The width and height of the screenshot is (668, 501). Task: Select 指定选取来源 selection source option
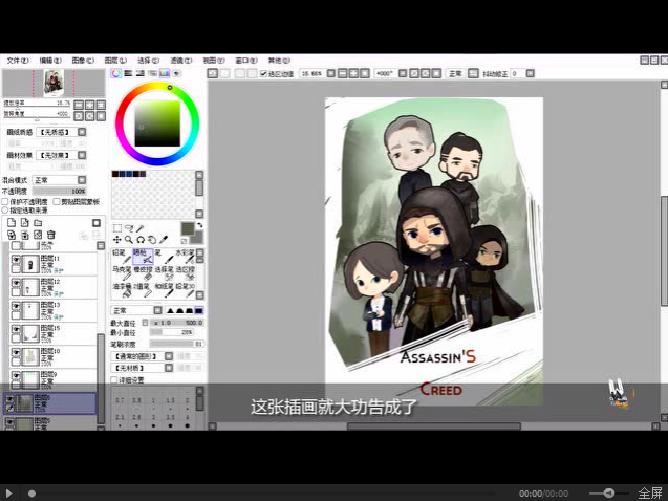pos(6,210)
